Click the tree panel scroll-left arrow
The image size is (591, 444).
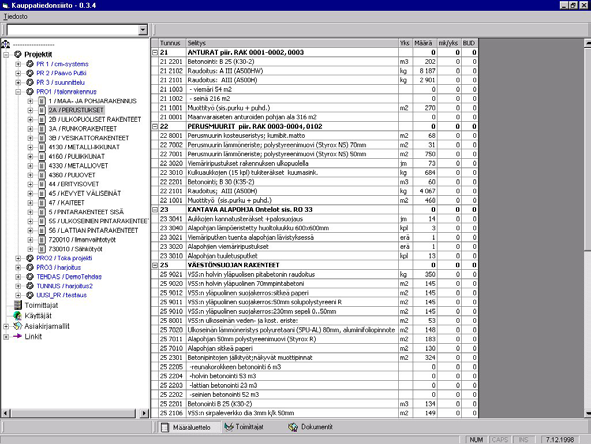pyautogui.click(x=5, y=413)
